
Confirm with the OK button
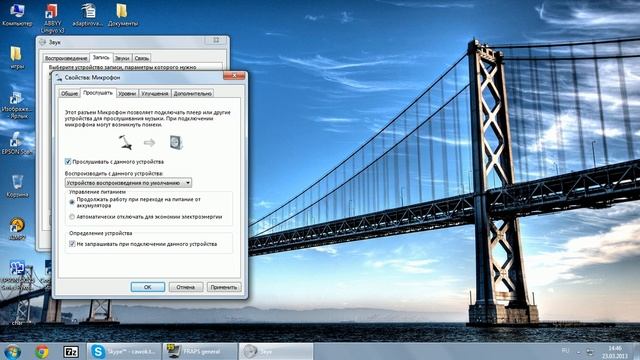pyautogui.click(x=148, y=287)
